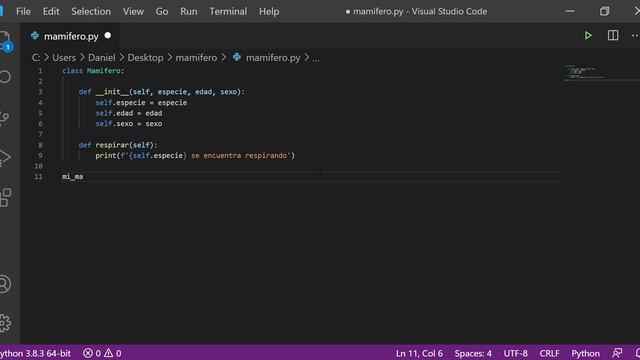Open Source Control view in activity bar

(4, 118)
